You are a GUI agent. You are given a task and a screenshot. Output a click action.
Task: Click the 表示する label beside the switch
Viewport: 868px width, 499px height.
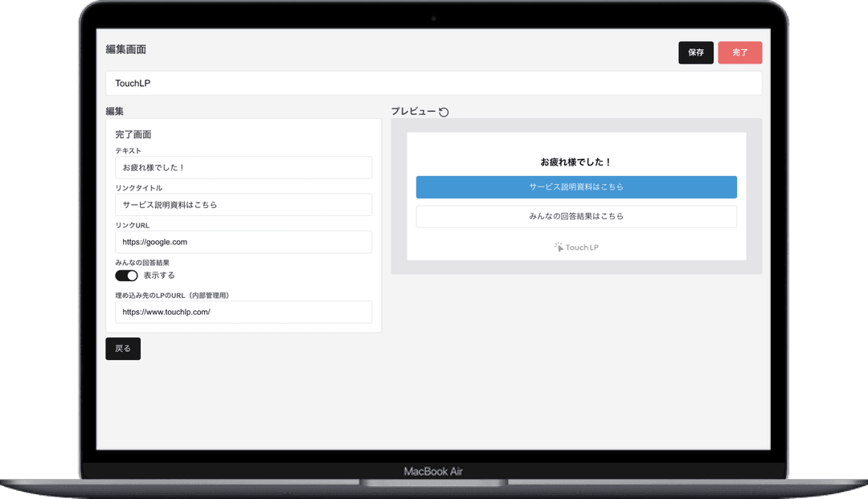159,276
